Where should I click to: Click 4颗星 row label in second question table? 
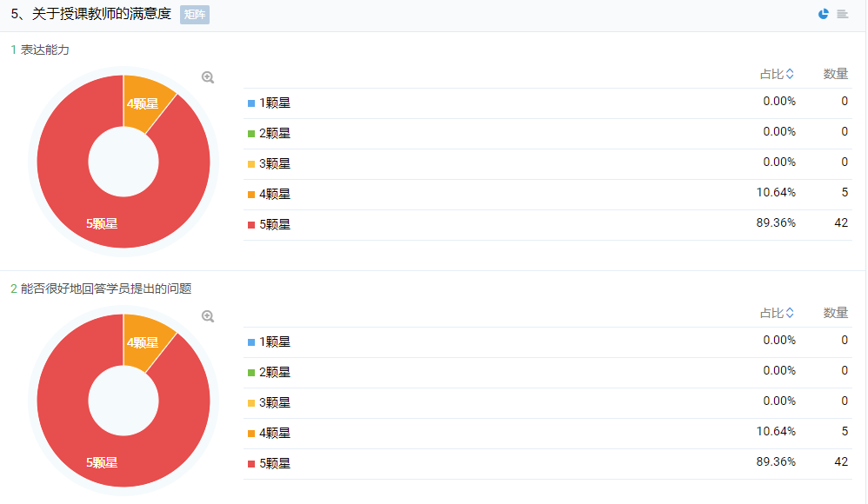click(x=275, y=434)
